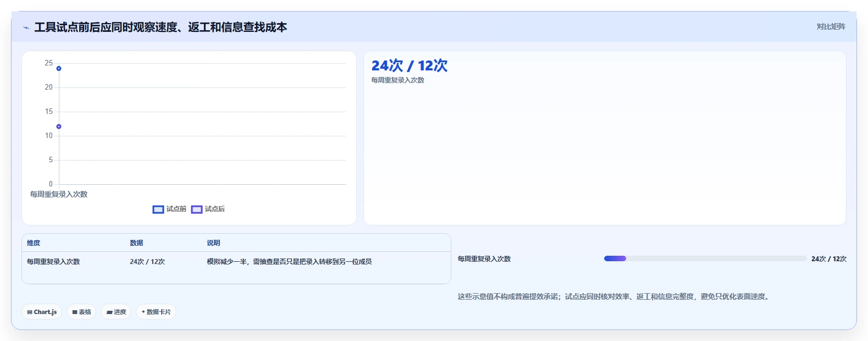Screen dimensions: 868x341
Task: Click the table cell 24次 / 12次
Action: tap(147, 262)
